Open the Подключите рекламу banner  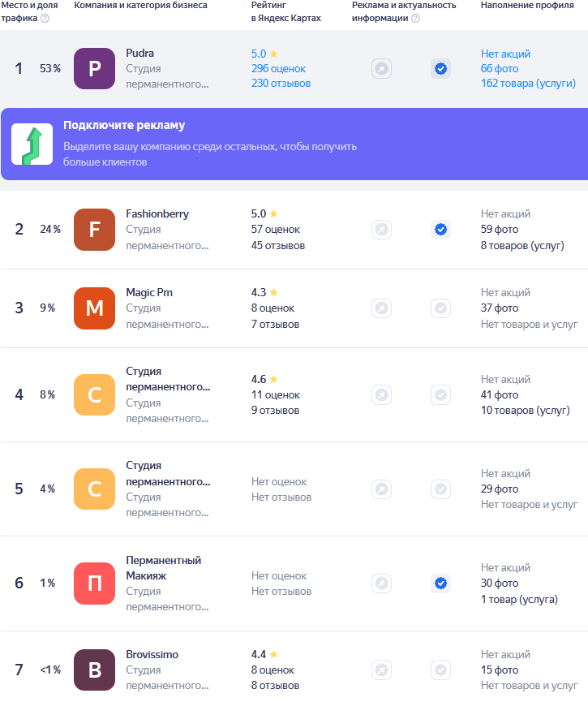pyautogui.click(x=294, y=144)
